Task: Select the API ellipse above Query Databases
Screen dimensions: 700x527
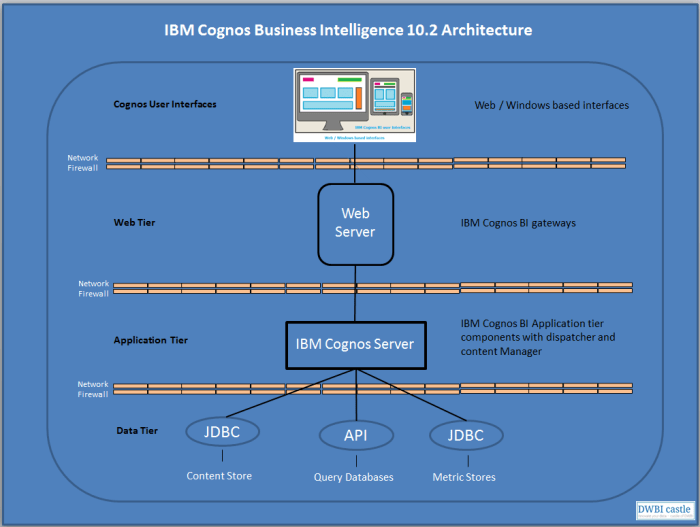Action: click(x=355, y=436)
